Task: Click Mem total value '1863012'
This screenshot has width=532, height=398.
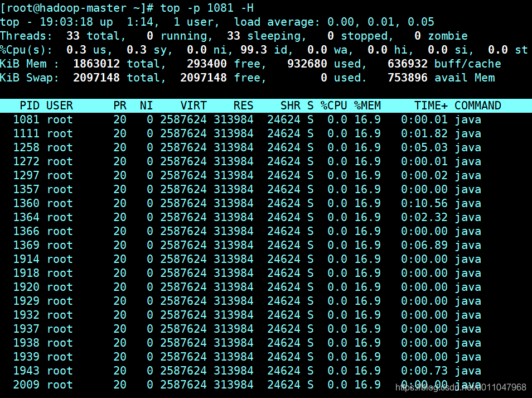Action: pos(96,64)
